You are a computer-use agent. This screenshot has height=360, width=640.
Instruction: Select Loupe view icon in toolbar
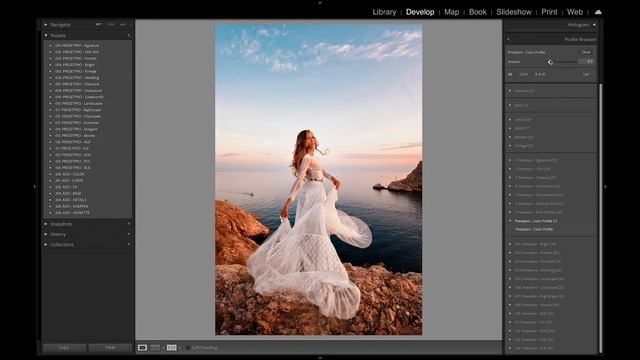[x=142, y=348]
